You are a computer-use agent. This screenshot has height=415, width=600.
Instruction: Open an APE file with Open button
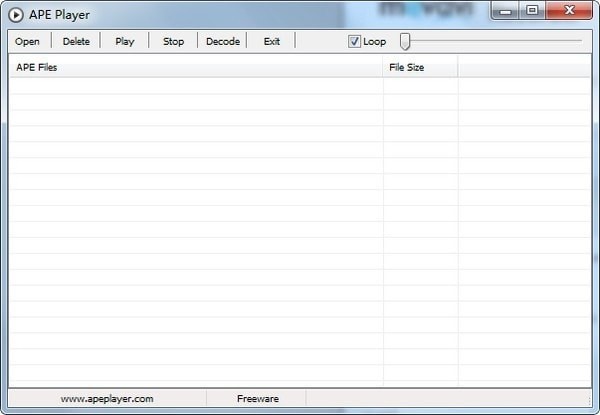click(x=27, y=41)
